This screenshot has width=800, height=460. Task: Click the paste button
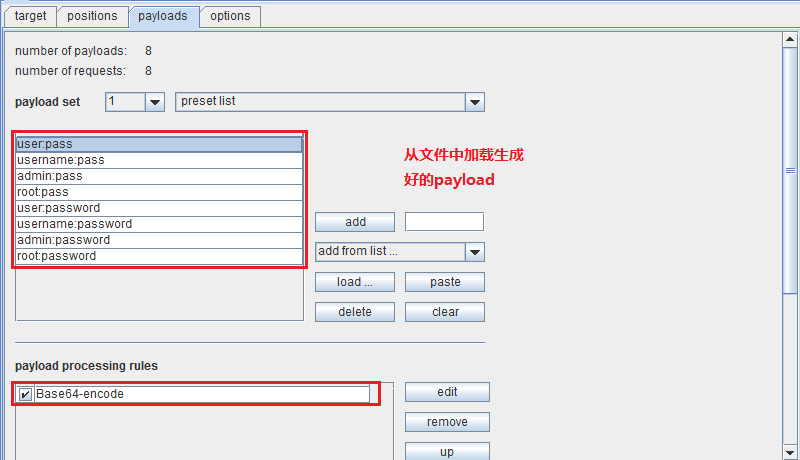pos(445,282)
